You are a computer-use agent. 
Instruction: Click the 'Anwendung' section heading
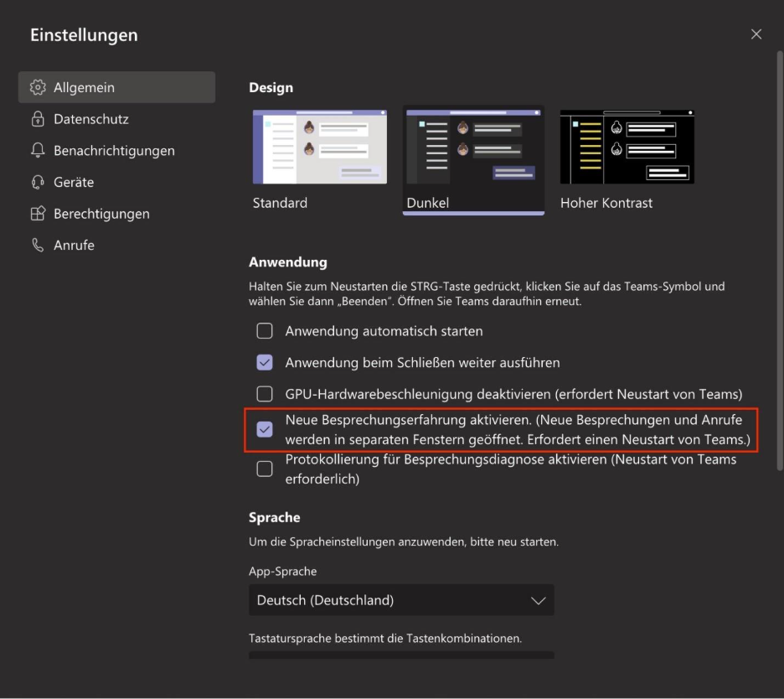[x=288, y=262]
